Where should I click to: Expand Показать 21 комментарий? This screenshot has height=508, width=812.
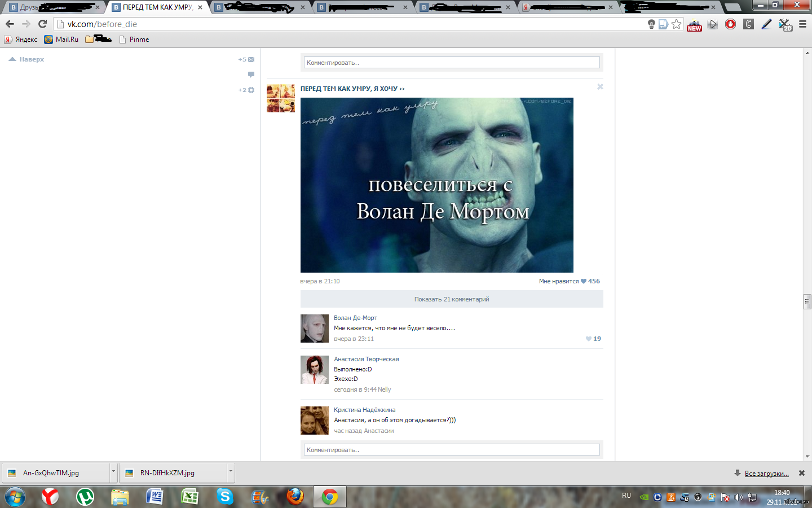(x=452, y=299)
